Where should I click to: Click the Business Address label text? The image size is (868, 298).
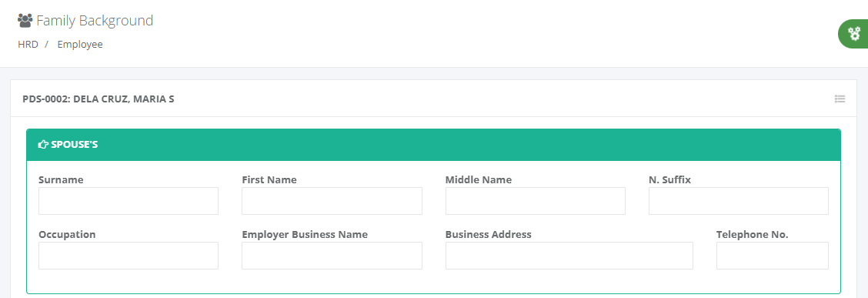point(488,234)
